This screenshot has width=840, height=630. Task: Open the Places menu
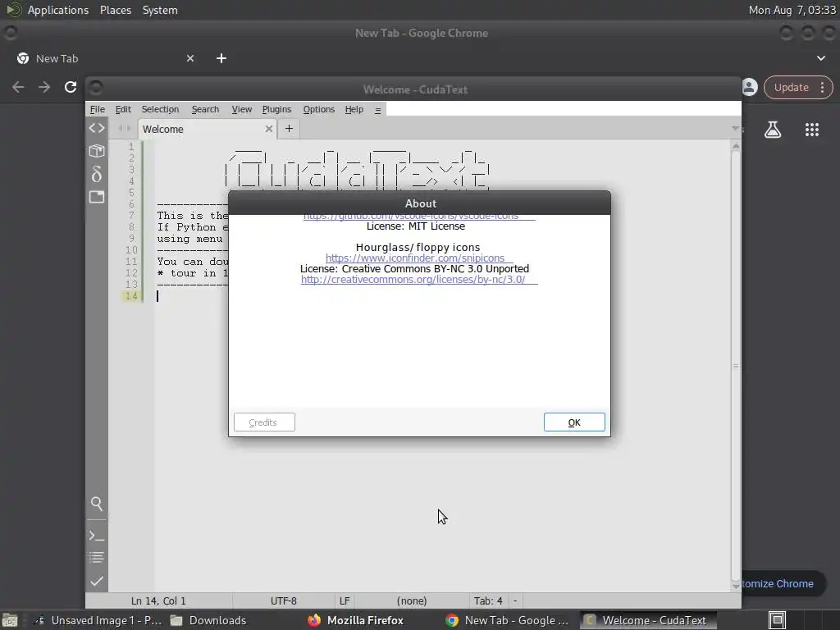(x=116, y=10)
